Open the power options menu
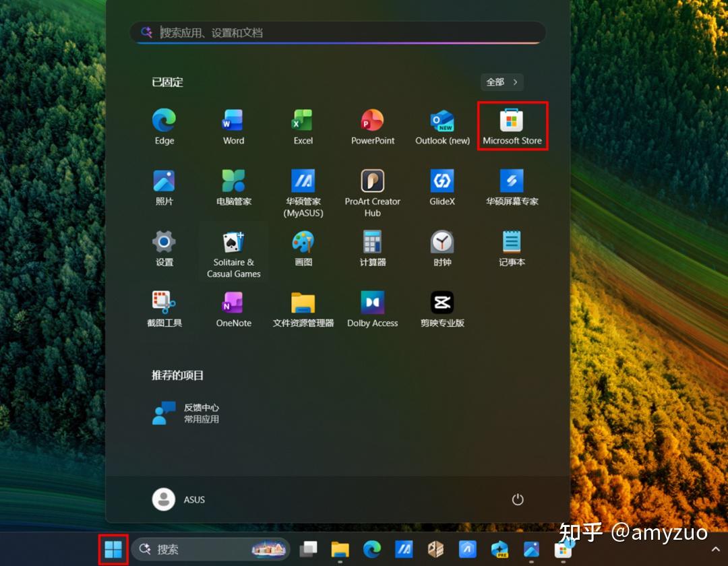728x566 pixels. coord(518,500)
